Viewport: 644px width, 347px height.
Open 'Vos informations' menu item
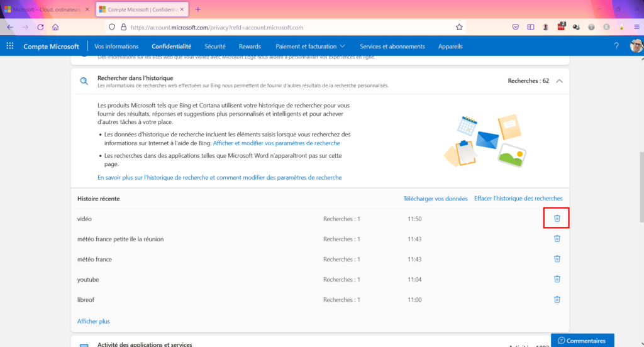pos(116,47)
